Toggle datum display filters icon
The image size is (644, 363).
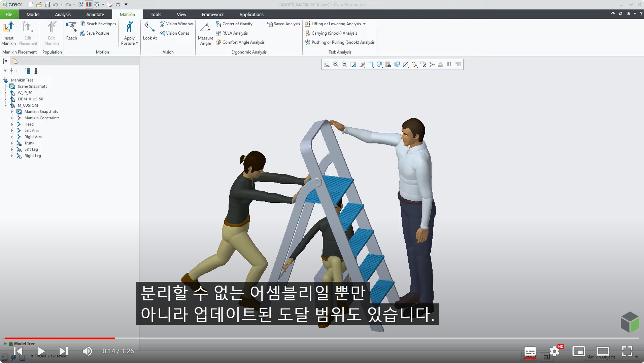[414, 64]
